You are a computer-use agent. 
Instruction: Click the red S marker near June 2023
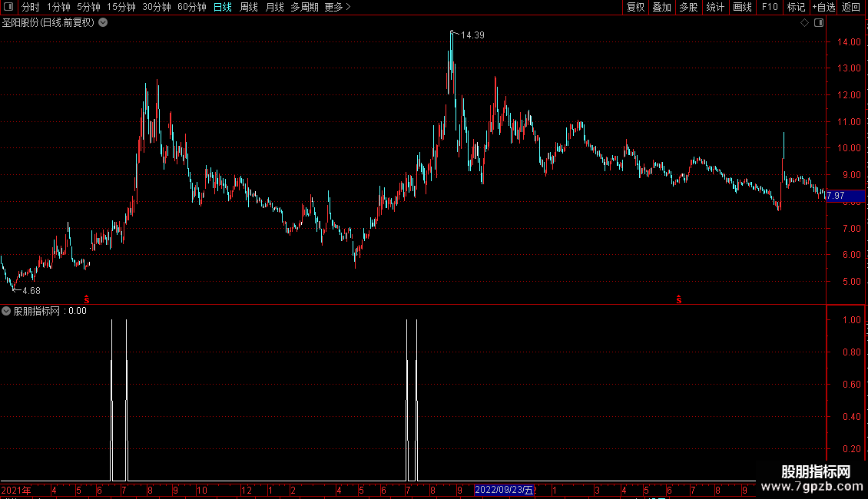pyautogui.click(x=679, y=299)
